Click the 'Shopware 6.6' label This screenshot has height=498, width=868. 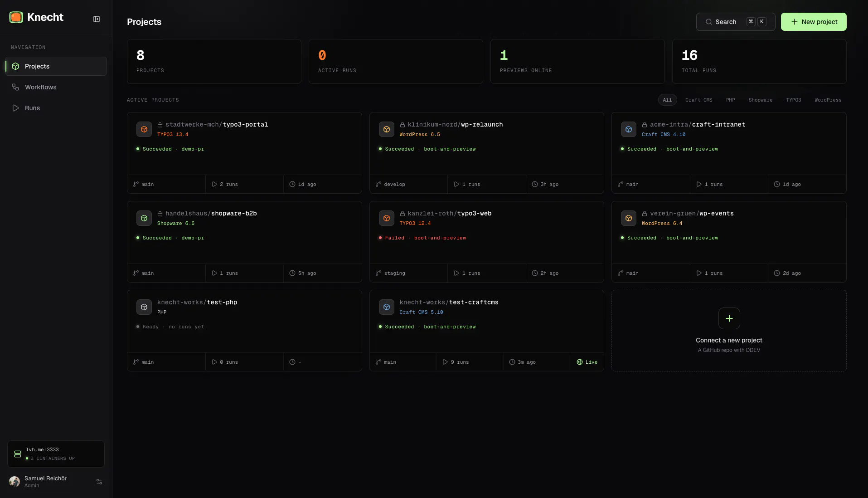coord(176,223)
